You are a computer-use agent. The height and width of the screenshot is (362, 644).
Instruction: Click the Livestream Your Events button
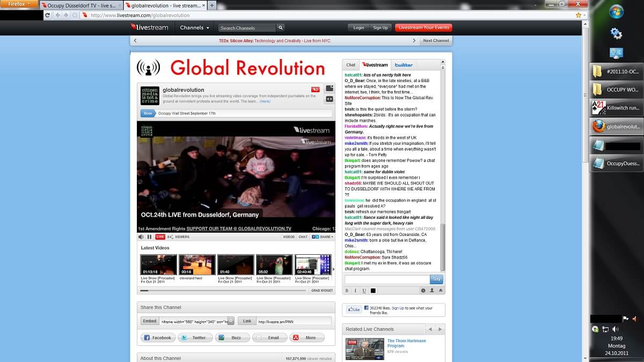(423, 28)
